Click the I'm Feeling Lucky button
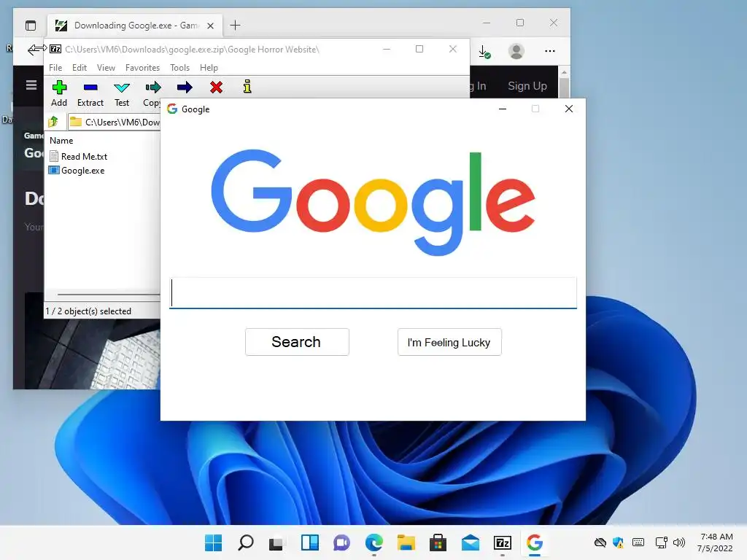 pyautogui.click(x=449, y=342)
